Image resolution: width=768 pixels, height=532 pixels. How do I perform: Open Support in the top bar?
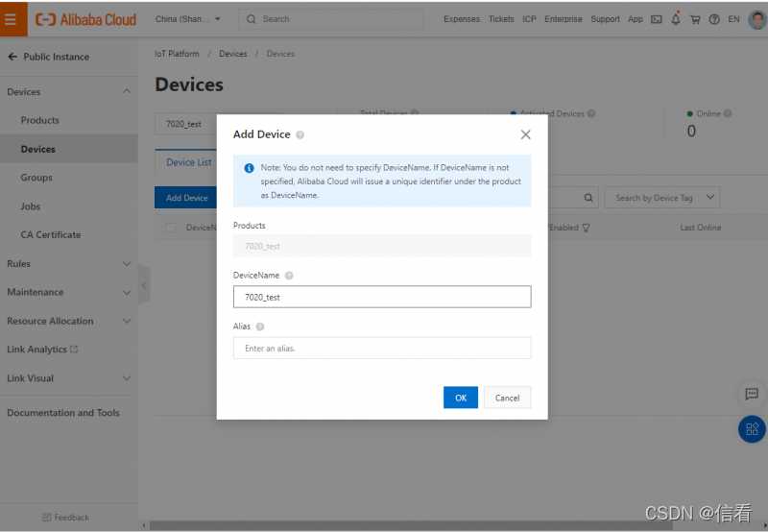606,19
